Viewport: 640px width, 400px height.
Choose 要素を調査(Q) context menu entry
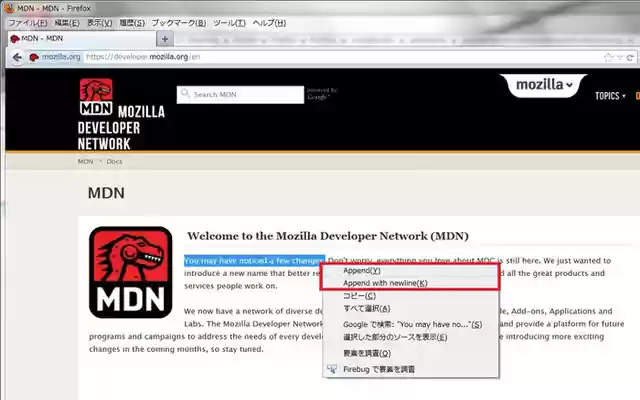coord(410,353)
